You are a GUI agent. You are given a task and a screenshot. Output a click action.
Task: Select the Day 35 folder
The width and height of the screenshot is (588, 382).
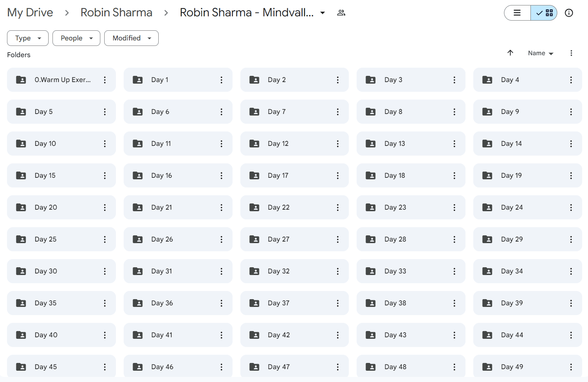point(61,303)
